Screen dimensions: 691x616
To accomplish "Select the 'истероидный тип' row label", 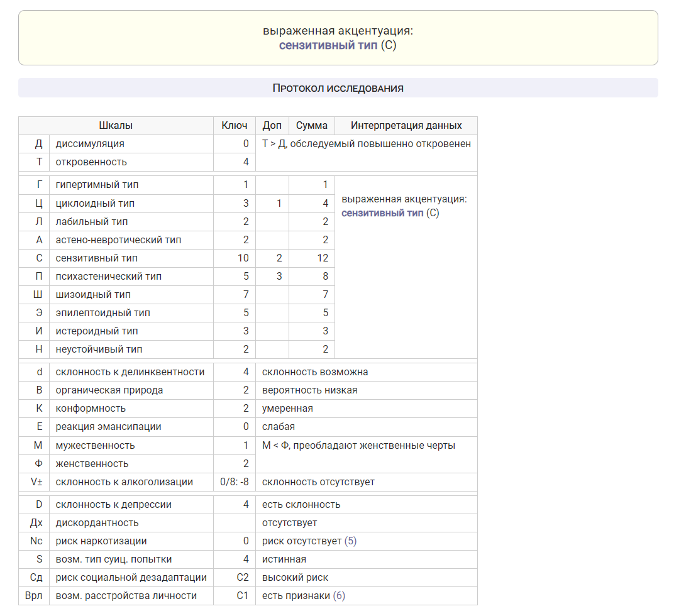I will pyautogui.click(x=96, y=331).
